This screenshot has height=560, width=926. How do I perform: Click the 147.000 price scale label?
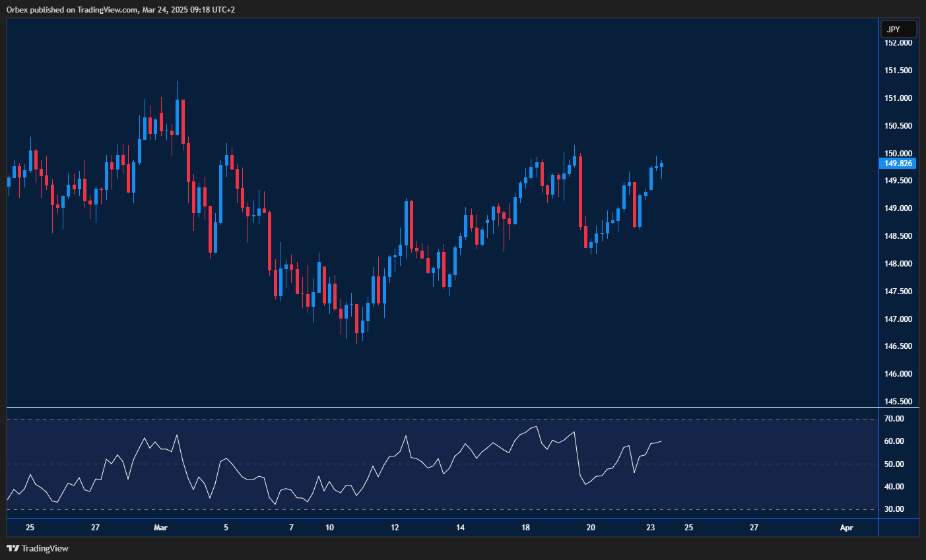[x=898, y=319]
